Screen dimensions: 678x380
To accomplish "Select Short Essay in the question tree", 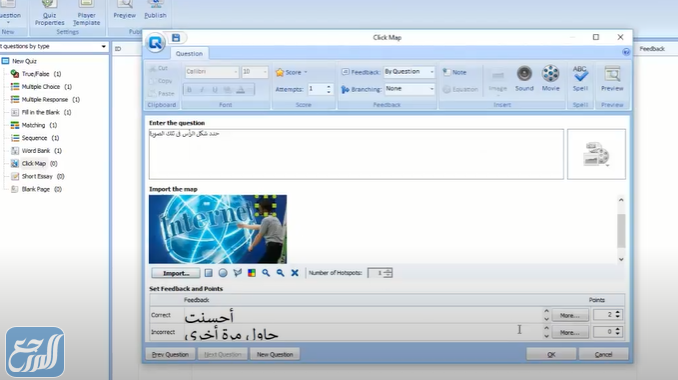I will [37, 176].
